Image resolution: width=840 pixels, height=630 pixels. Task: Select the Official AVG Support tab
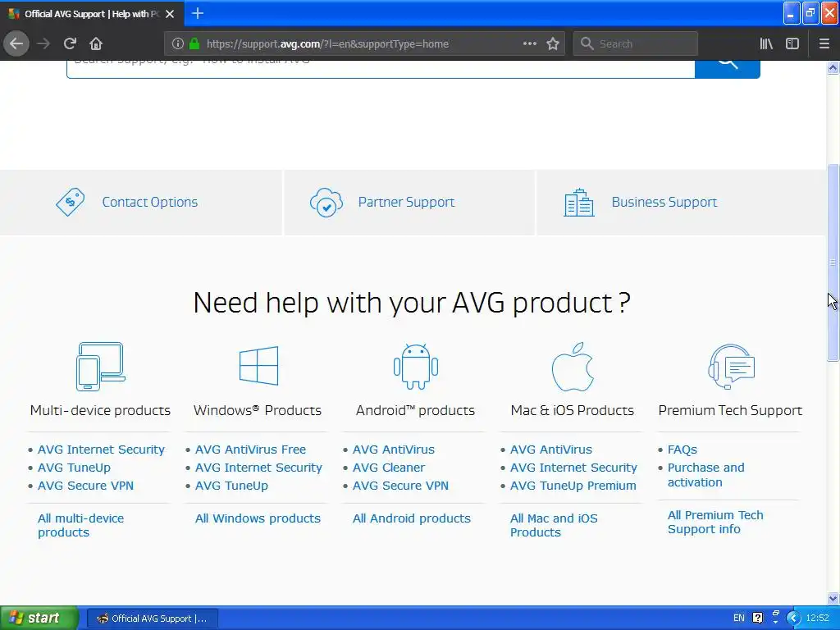pyautogui.click(x=92, y=13)
